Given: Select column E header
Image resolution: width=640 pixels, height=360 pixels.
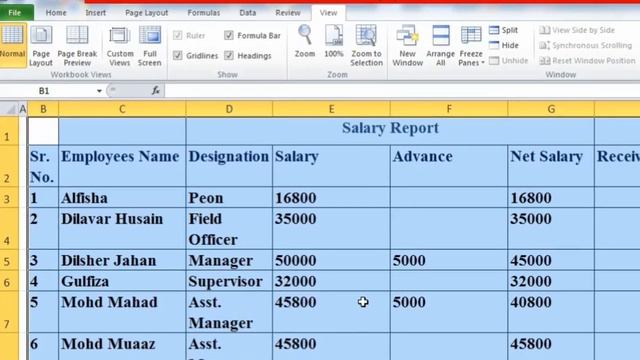Looking at the screenshot, I should pyautogui.click(x=331, y=109).
